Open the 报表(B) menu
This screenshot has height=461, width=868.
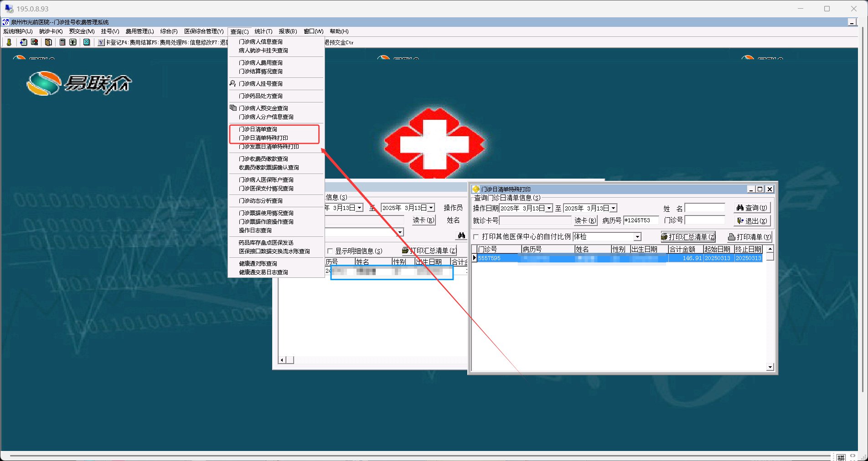click(288, 31)
